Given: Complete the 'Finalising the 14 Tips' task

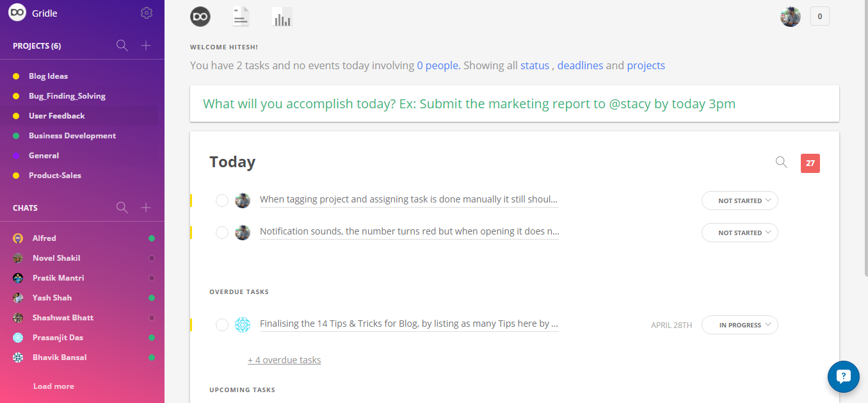Looking at the screenshot, I should (222, 325).
